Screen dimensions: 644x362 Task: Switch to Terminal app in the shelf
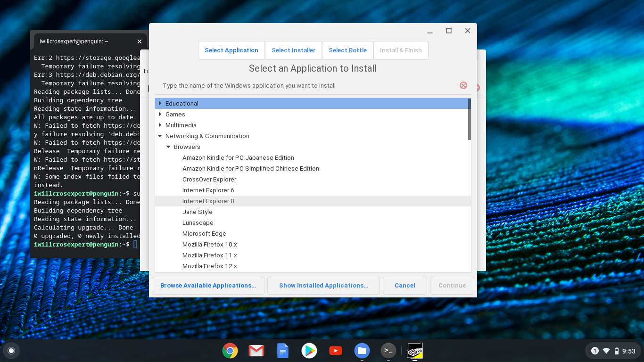(x=388, y=351)
